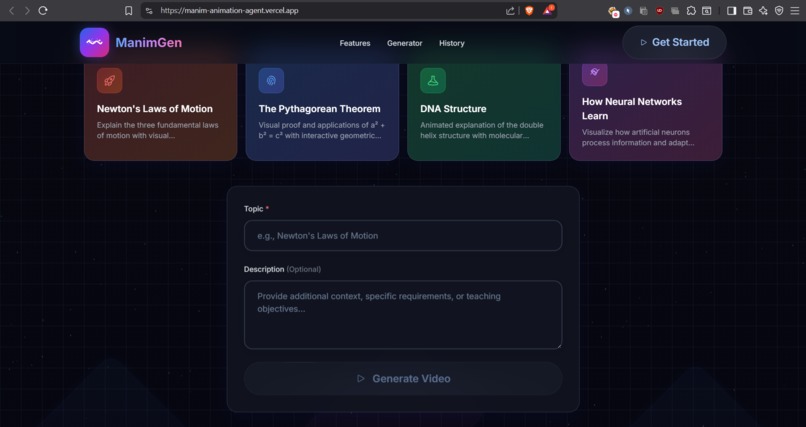Open the Brave Wallet icon
Viewport: 806px width, 427px height.
click(x=747, y=10)
